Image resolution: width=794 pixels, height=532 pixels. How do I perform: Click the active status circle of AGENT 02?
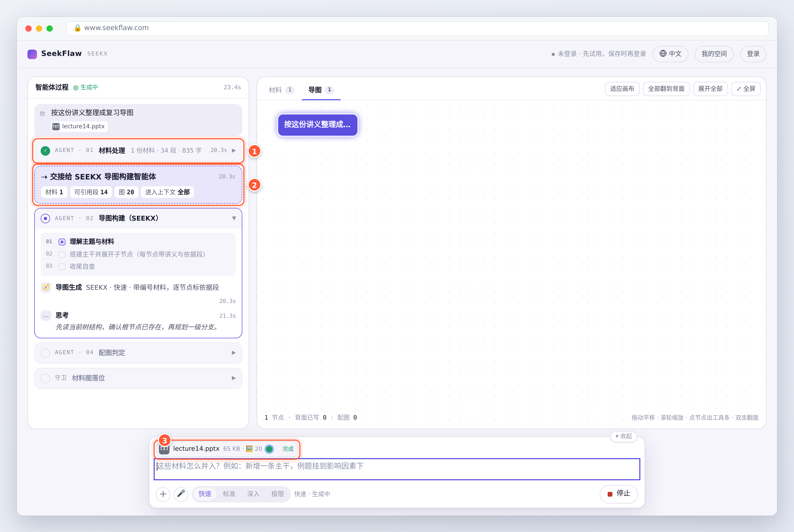(45, 218)
